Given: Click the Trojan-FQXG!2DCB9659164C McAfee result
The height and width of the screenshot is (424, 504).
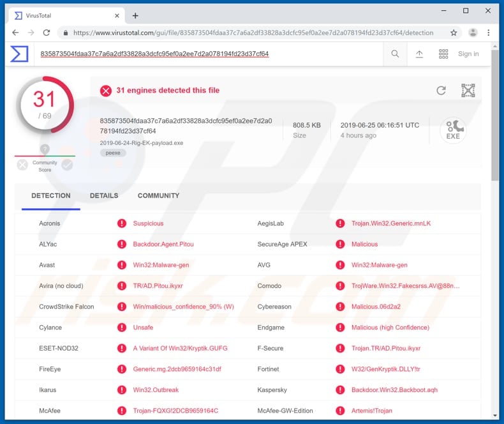Looking at the screenshot, I should click(175, 411).
